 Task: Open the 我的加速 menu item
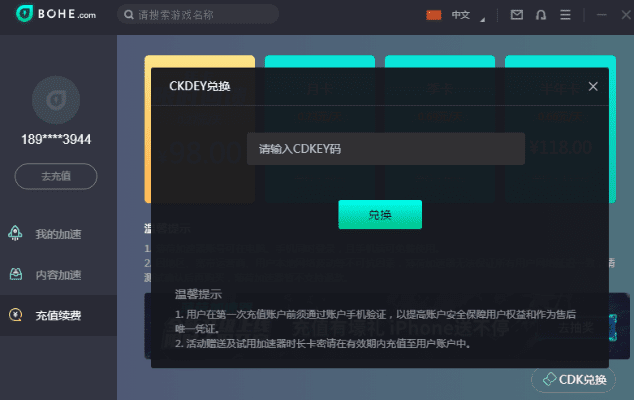(58, 234)
